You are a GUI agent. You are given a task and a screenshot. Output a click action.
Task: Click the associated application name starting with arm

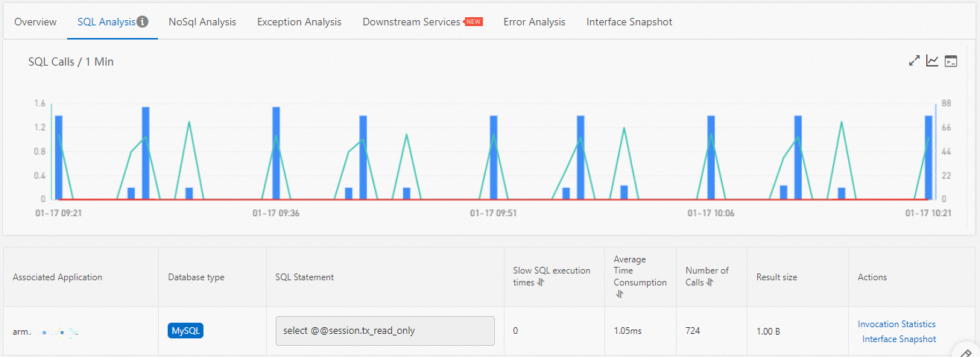[x=46, y=331]
